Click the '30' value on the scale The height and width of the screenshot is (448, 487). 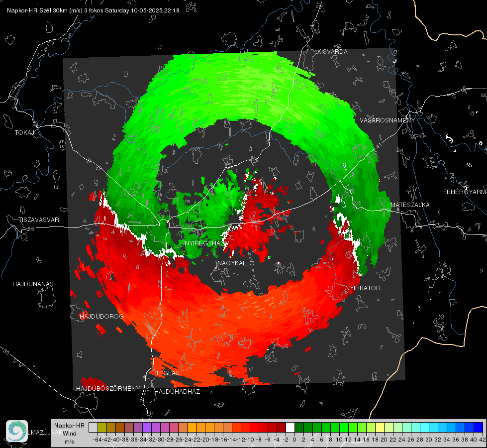click(x=429, y=440)
